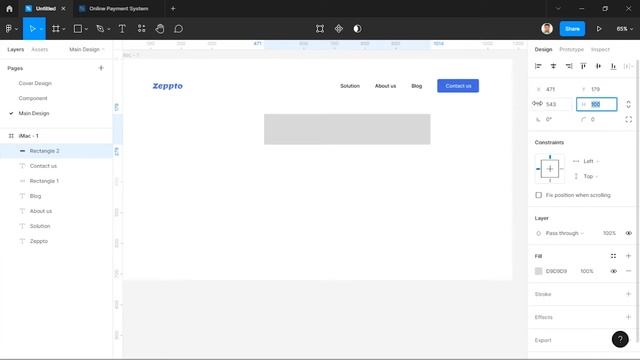Open the help button
Image resolution: width=640 pixels, height=360 pixels.
tap(620, 339)
